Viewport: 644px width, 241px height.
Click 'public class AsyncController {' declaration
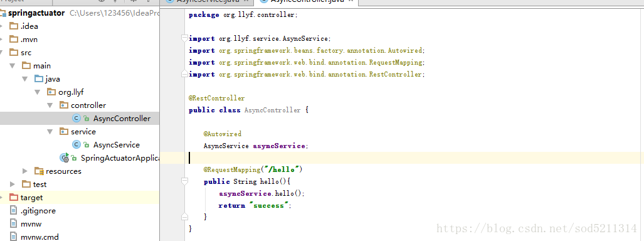(248, 110)
